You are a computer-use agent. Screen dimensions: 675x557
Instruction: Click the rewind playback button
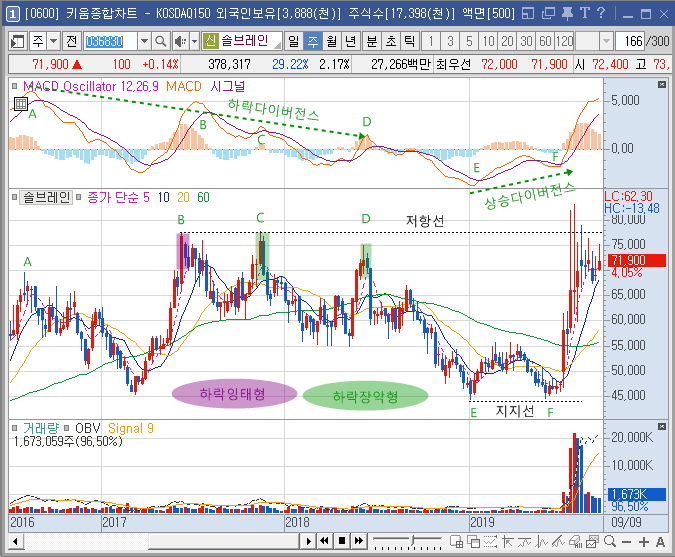coord(325,541)
